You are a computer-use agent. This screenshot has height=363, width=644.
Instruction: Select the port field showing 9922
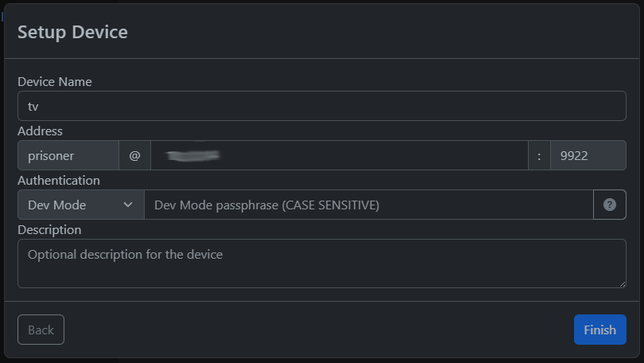(x=588, y=155)
